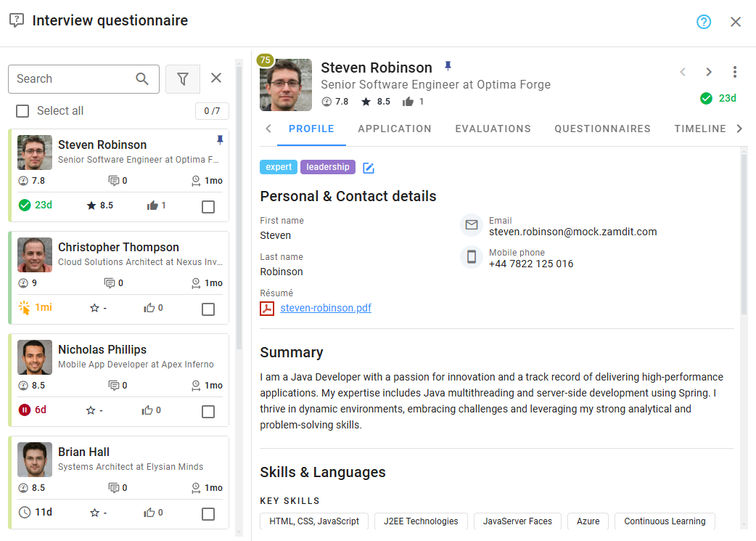Go to previous candidate using left chevron
Viewport: 756px width, 541px height.
[x=683, y=72]
